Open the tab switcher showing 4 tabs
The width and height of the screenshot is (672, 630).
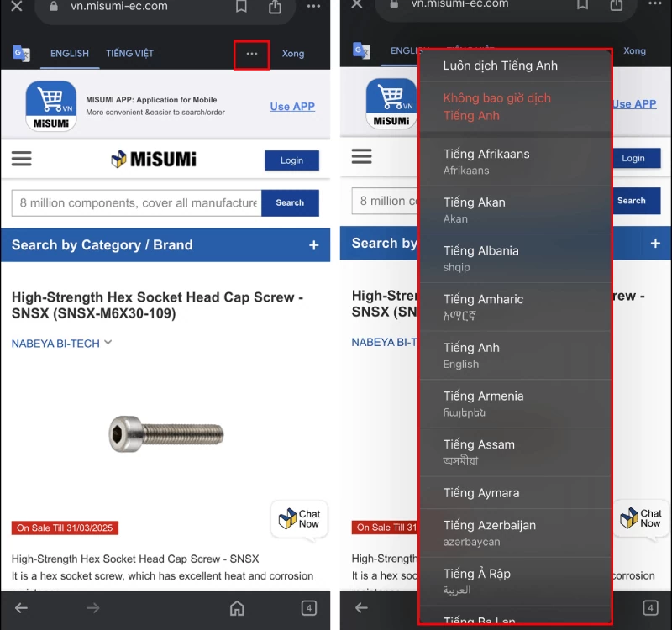tap(309, 607)
